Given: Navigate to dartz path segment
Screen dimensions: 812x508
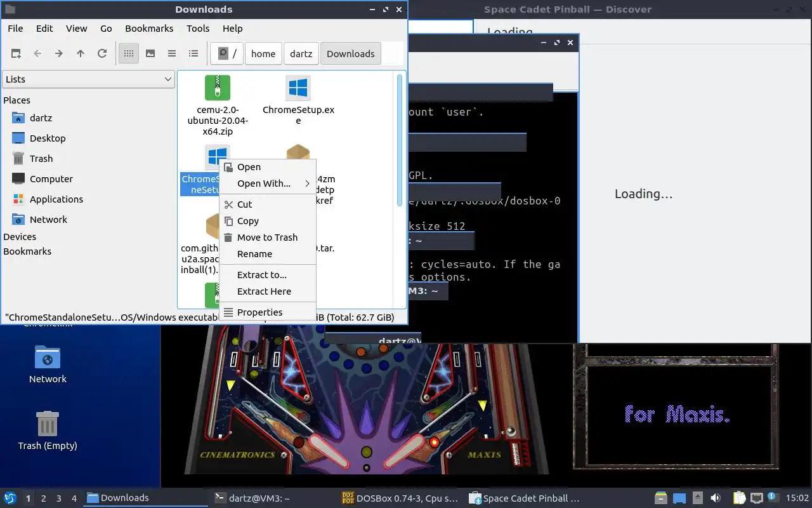Looking at the screenshot, I should tap(301, 54).
